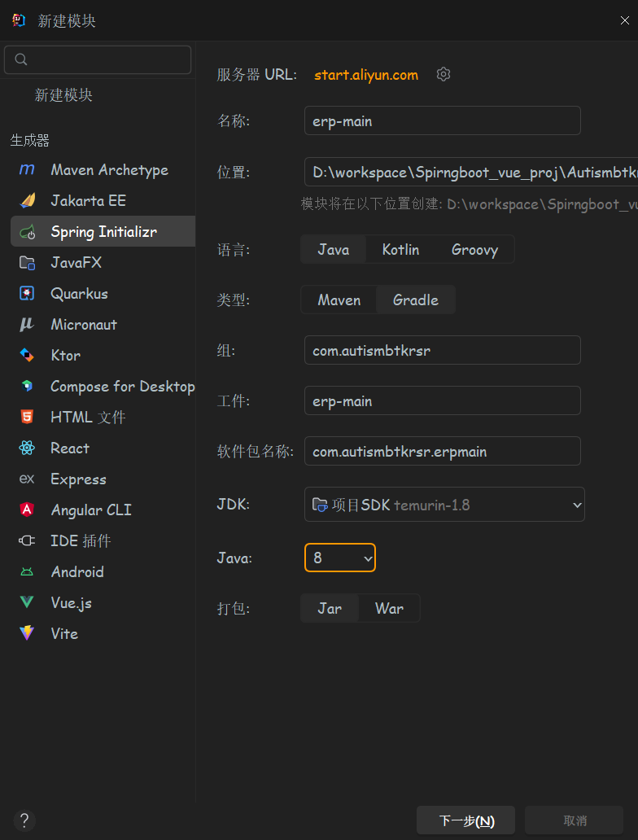Viewport: 638px width, 840px height.
Task: Select Jar packaging
Action: (x=330, y=608)
